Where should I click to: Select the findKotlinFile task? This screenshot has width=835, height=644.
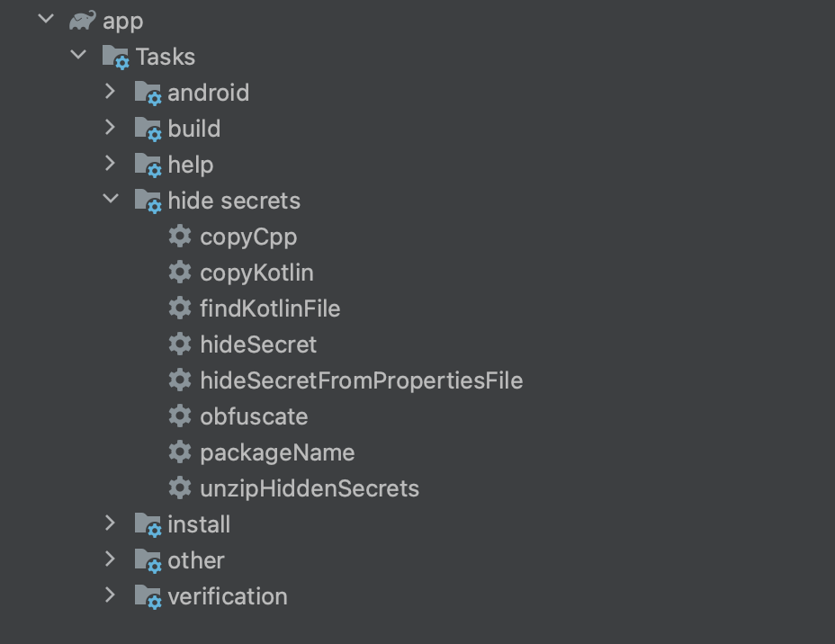(x=270, y=309)
